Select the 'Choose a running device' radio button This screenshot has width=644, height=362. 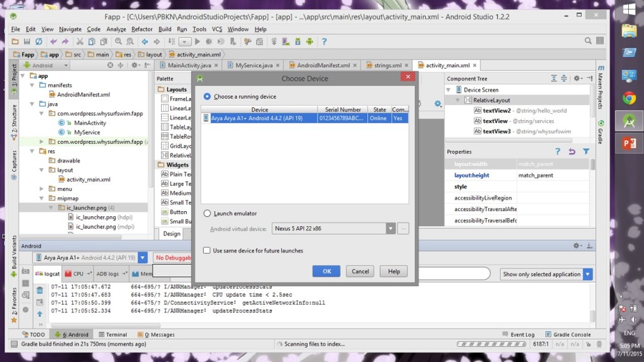point(207,97)
